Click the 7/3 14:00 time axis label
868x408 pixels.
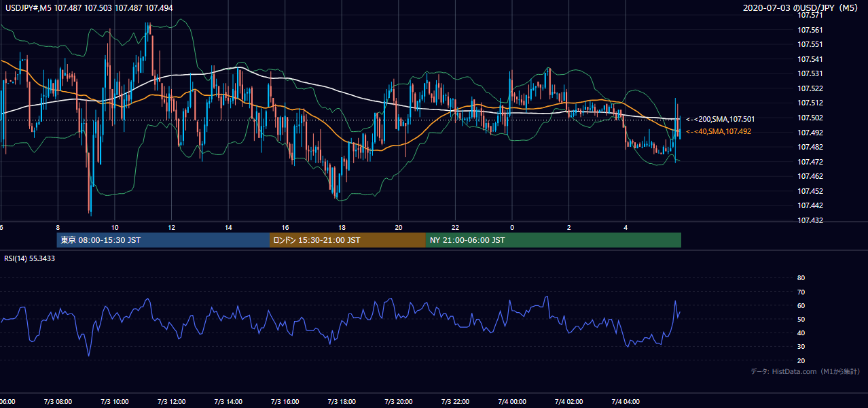click(228, 402)
